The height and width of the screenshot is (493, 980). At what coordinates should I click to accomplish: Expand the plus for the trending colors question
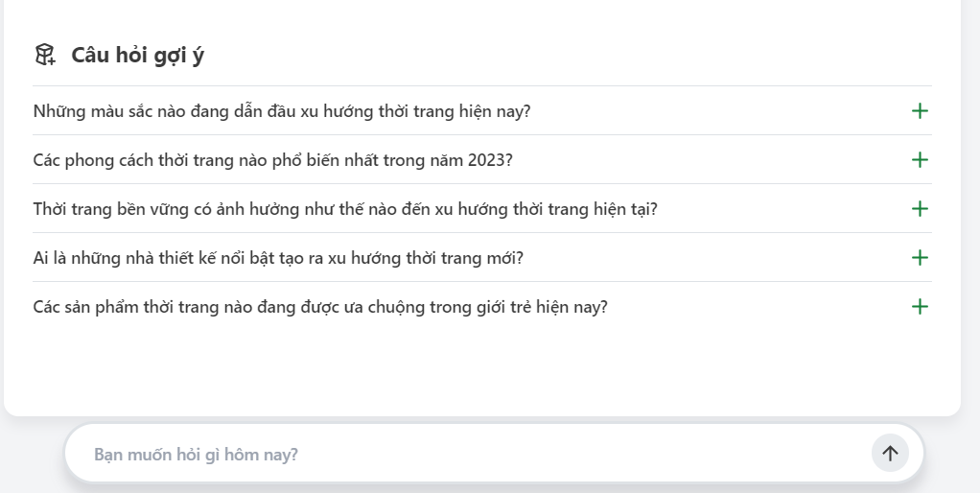(x=920, y=111)
